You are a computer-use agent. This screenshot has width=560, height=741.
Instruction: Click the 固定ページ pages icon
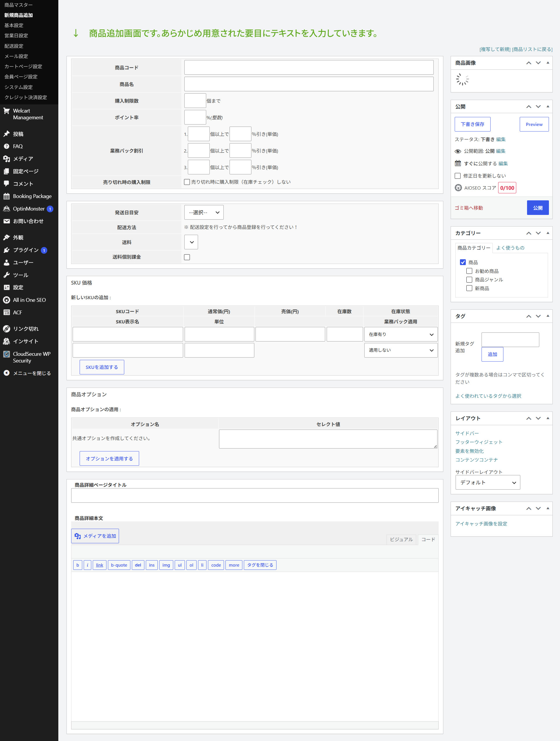point(6,171)
